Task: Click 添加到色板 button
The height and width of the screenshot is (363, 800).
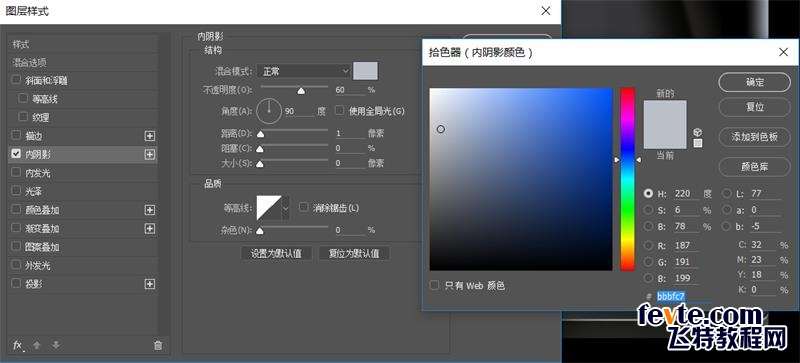Action: (755, 137)
